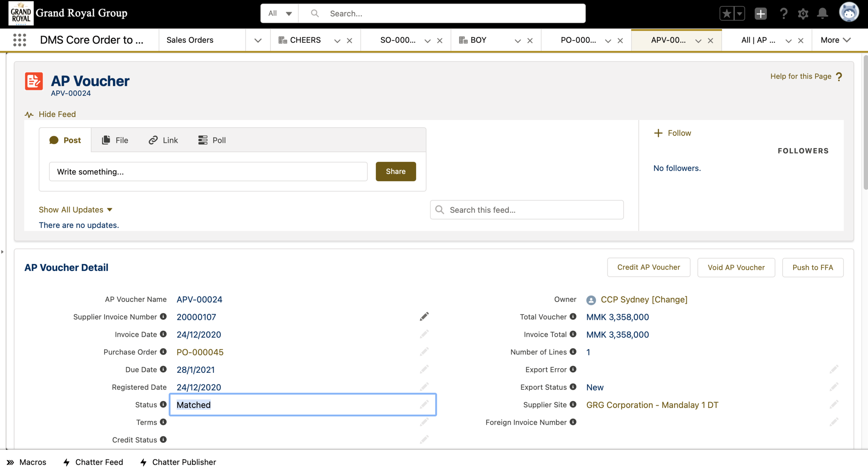This screenshot has height=474, width=868.
Task: Open the App Launcher grid icon
Action: pos(20,40)
